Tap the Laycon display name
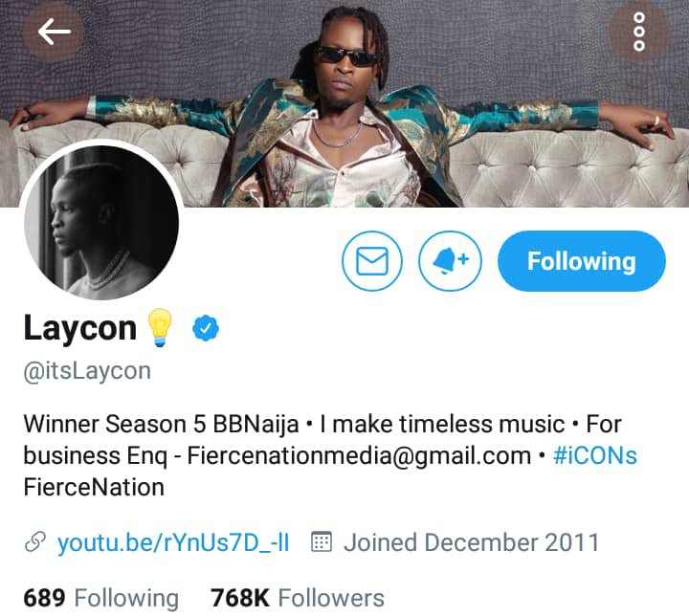Viewport: 689px width, 616px height. click(80, 328)
